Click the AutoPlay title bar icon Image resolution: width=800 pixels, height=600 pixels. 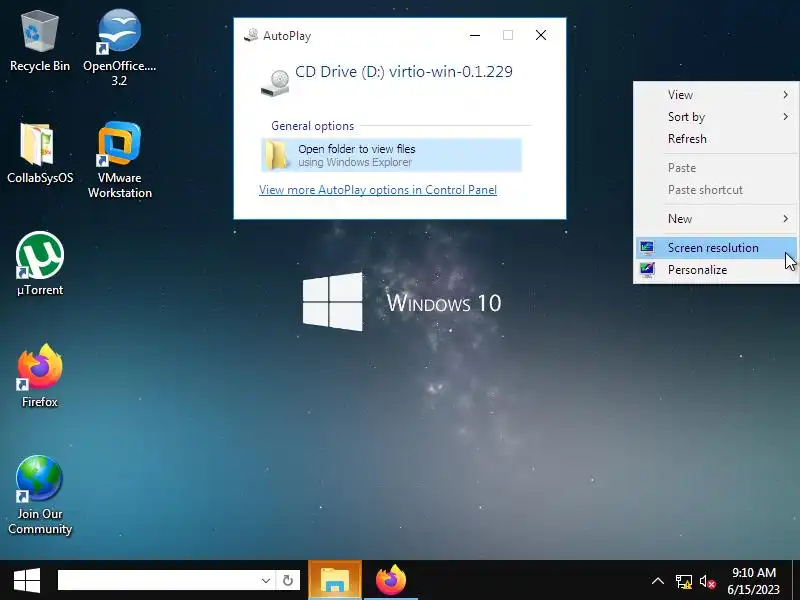tap(251, 35)
